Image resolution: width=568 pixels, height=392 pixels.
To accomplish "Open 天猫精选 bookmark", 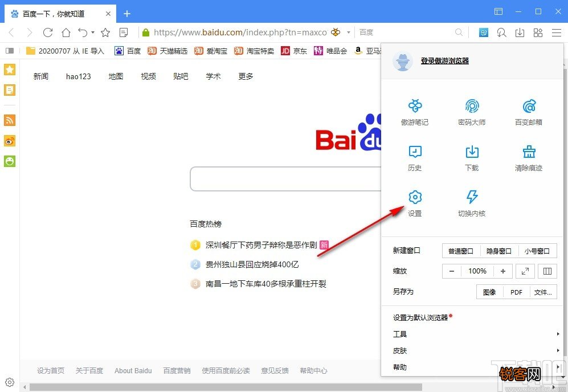I will [x=167, y=51].
